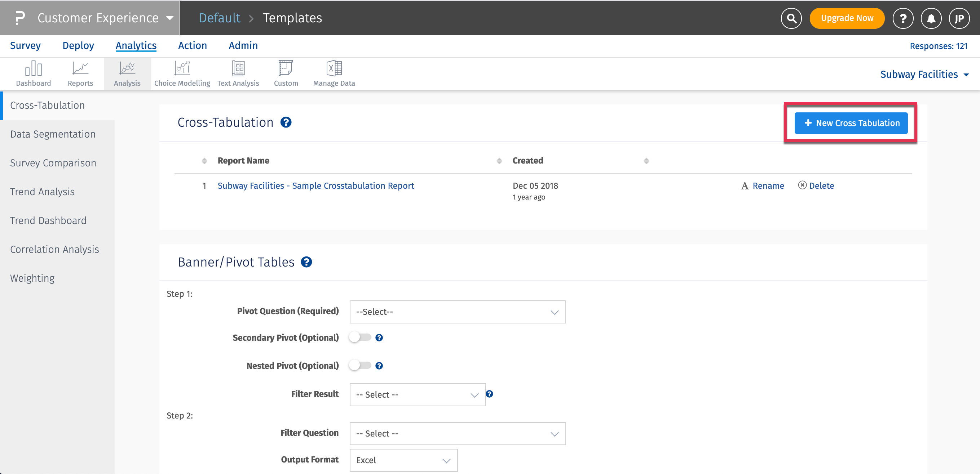This screenshot has width=980, height=474.
Task: Click the Reports chart icon
Action: click(x=80, y=69)
